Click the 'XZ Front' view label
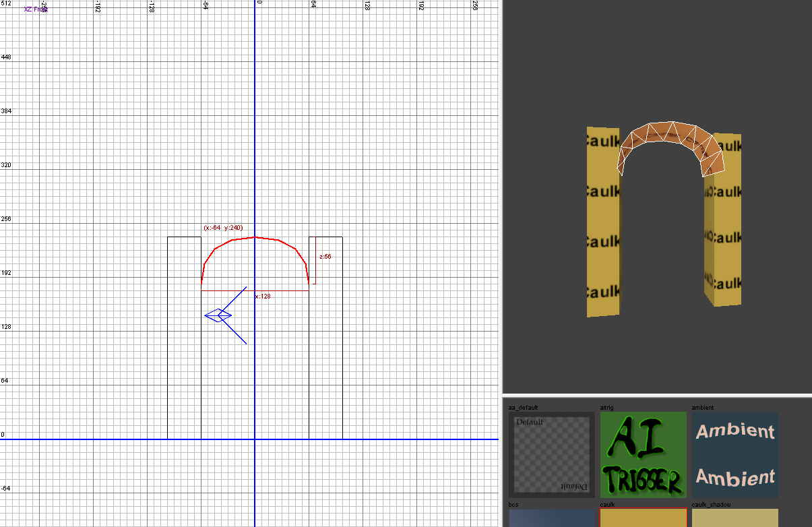This screenshot has height=527, width=812. click(36, 9)
